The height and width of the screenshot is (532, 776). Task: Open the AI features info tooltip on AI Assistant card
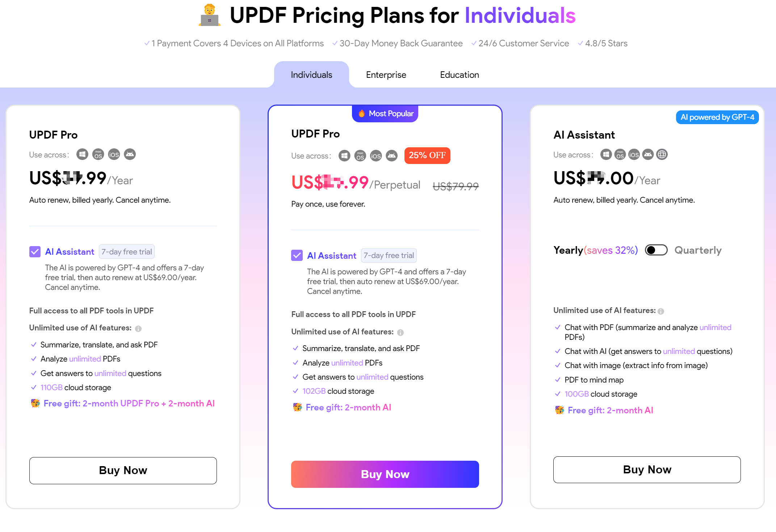pos(662,311)
